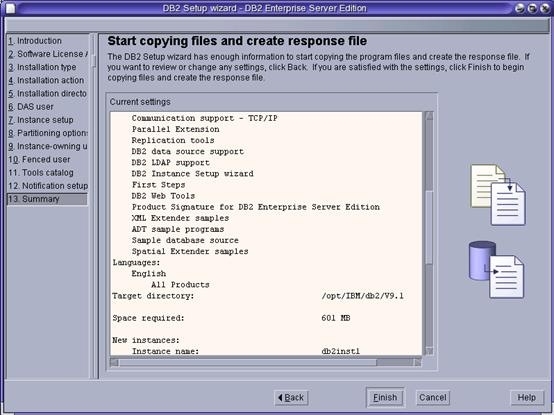
Task: Click 'Spatial Extender samples' text
Action: [190, 251]
